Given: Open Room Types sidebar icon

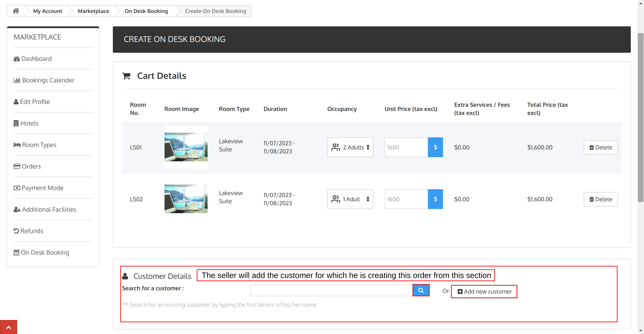Looking at the screenshot, I should point(17,145).
